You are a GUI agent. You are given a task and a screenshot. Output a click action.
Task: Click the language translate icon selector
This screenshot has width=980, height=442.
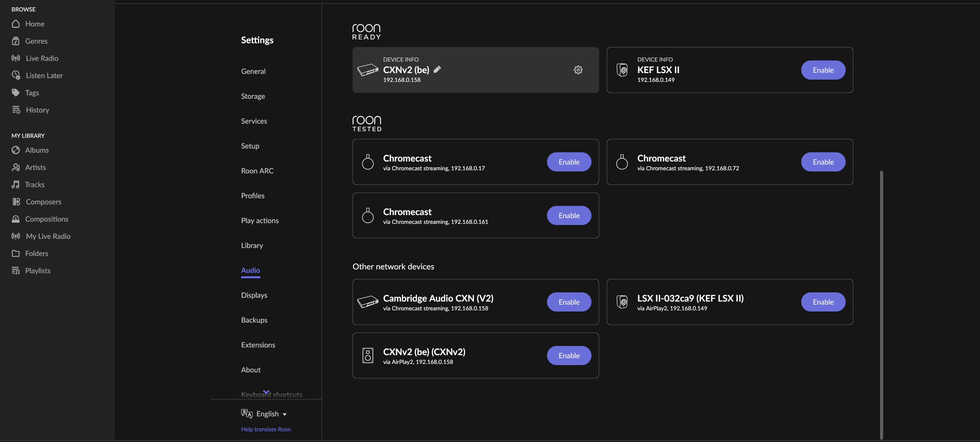pyautogui.click(x=247, y=414)
